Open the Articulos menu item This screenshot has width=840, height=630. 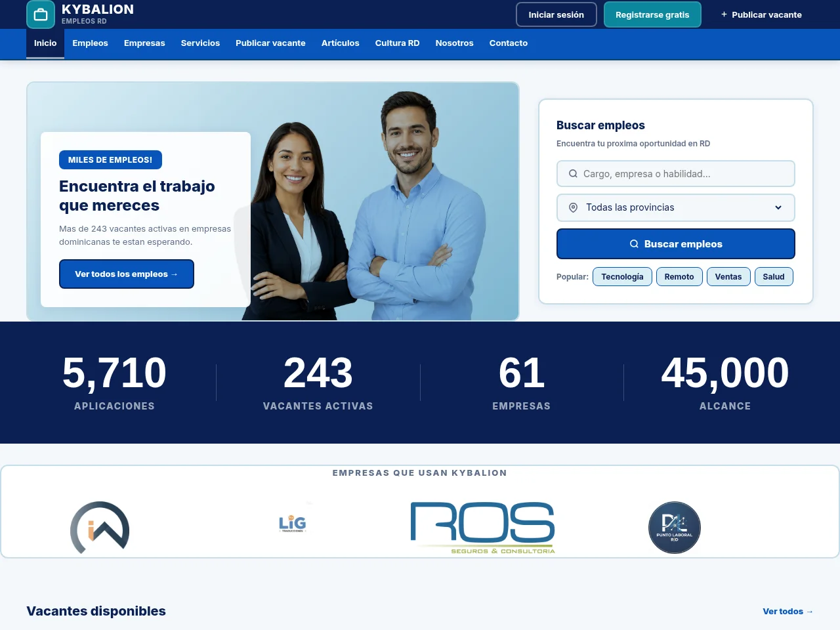[340, 43]
